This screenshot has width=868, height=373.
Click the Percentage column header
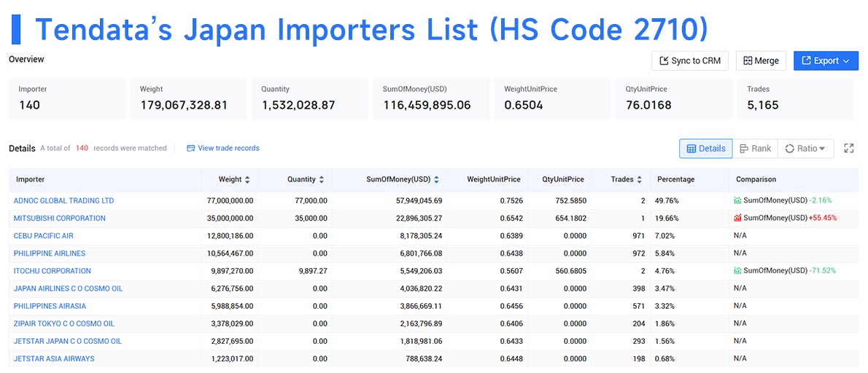pyautogui.click(x=676, y=180)
